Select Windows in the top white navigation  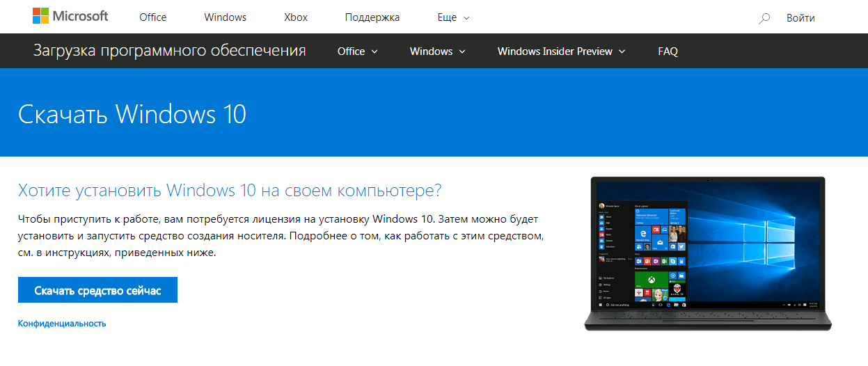pos(226,17)
